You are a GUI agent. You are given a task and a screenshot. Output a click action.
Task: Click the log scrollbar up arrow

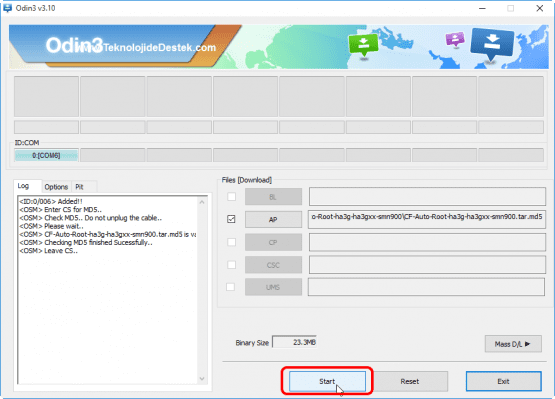pos(202,202)
